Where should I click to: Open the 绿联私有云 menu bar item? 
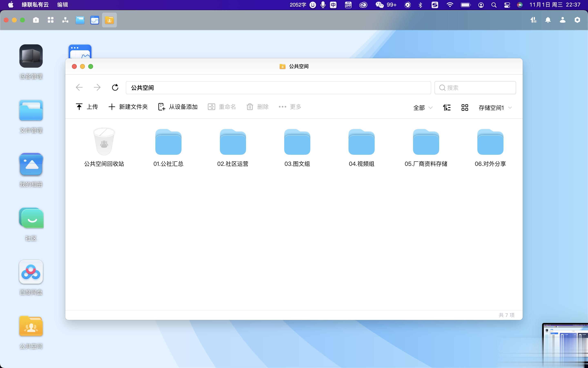35,5
